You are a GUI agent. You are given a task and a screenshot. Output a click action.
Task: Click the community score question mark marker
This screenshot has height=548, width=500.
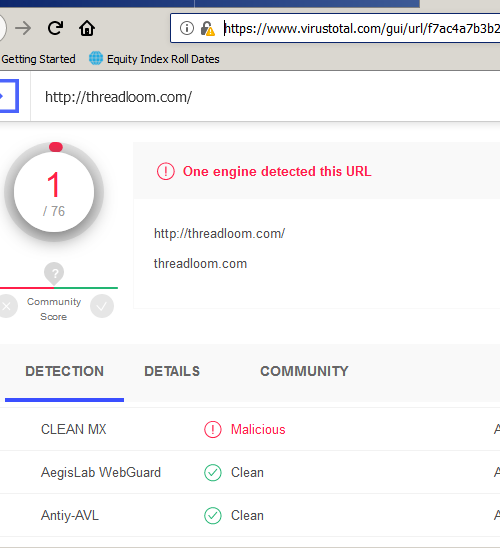click(x=54, y=274)
